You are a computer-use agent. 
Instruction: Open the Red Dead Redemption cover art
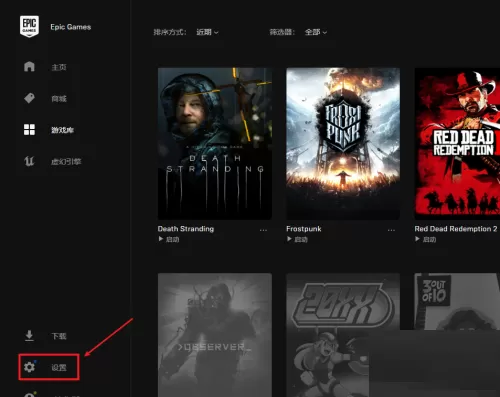pyautogui.click(x=457, y=144)
